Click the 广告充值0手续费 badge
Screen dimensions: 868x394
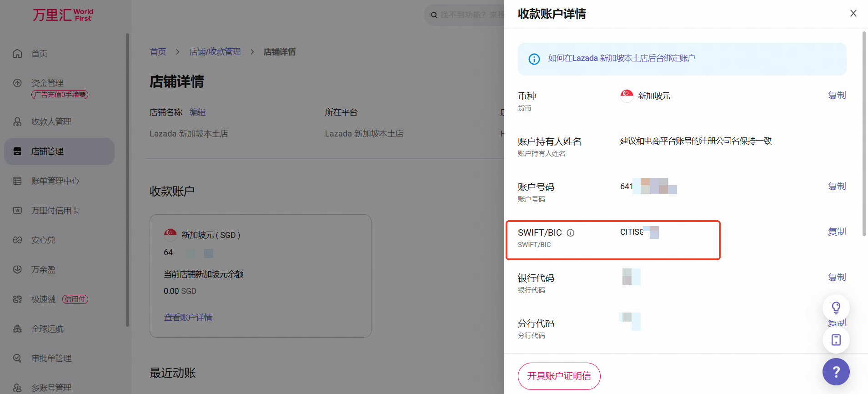[x=60, y=95]
